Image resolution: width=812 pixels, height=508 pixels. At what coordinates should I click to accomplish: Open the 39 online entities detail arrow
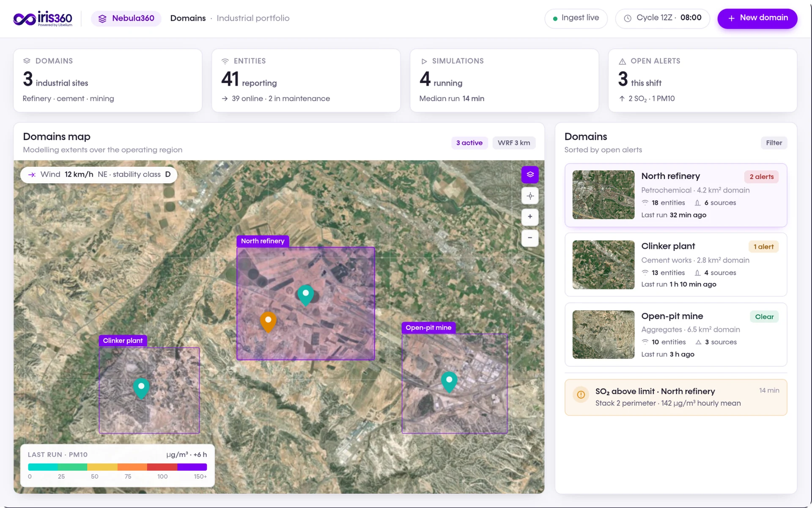(x=225, y=99)
